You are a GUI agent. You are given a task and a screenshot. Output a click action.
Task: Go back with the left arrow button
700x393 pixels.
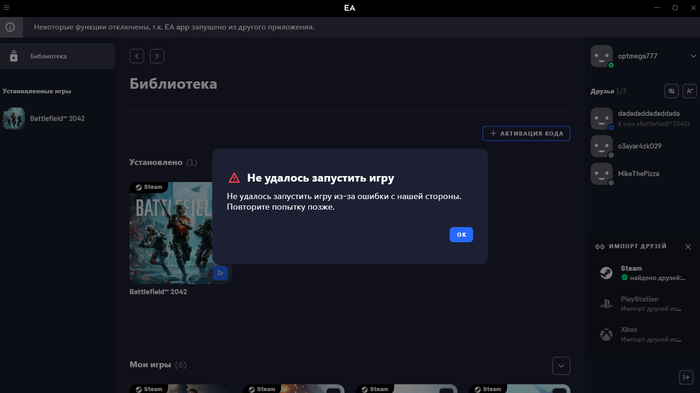point(137,56)
